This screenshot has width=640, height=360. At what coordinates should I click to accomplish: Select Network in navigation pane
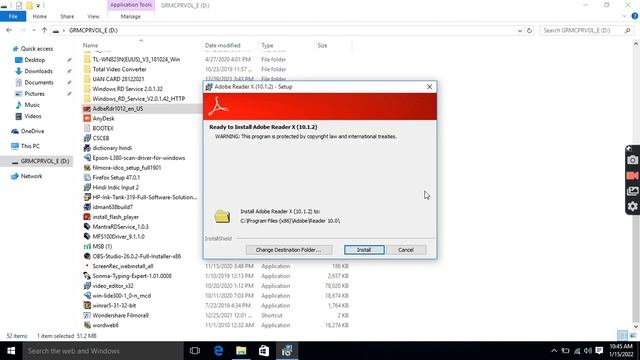click(x=31, y=176)
